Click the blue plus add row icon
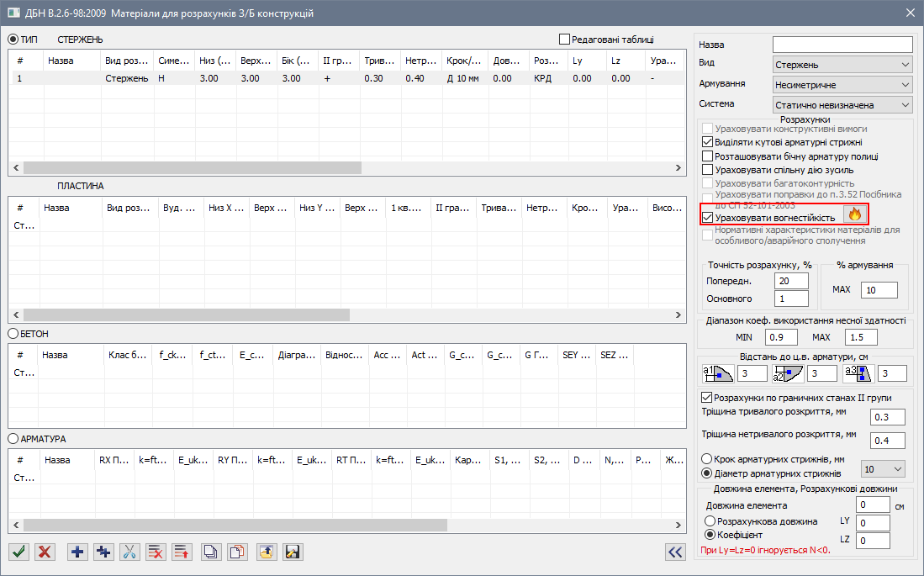This screenshot has width=924, height=576. (78, 552)
